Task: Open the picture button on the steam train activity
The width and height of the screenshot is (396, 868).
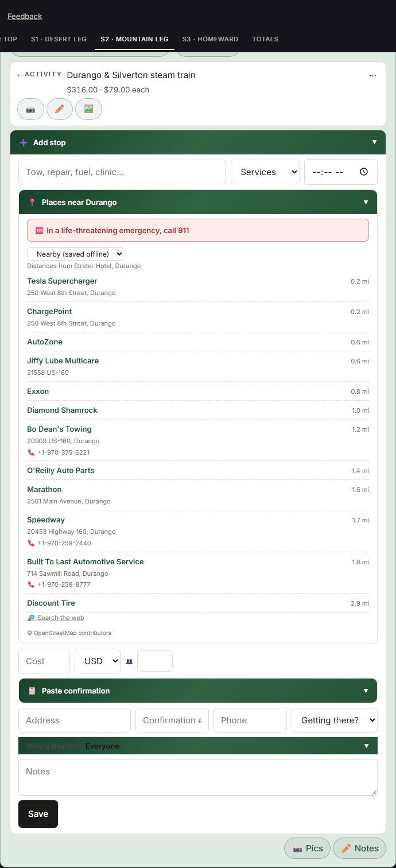Action: pyautogui.click(x=88, y=109)
